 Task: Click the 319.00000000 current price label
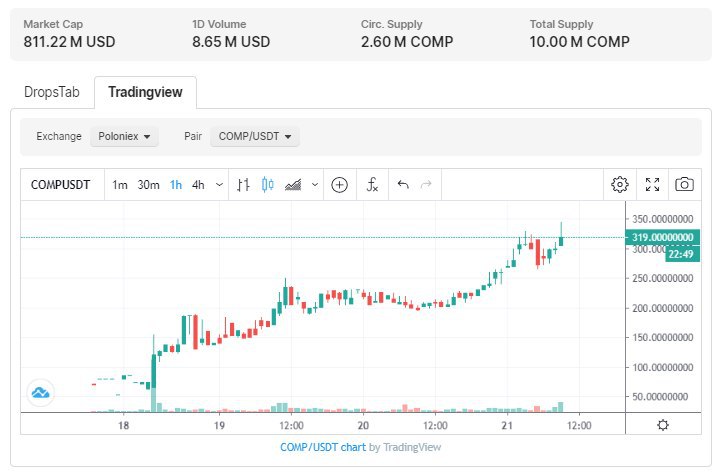tap(663, 237)
